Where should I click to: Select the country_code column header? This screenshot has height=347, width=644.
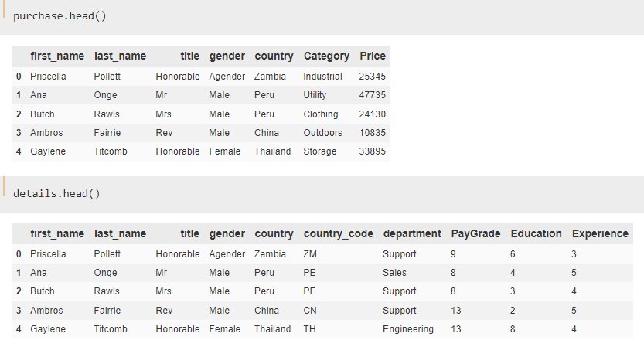(x=338, y=234)
